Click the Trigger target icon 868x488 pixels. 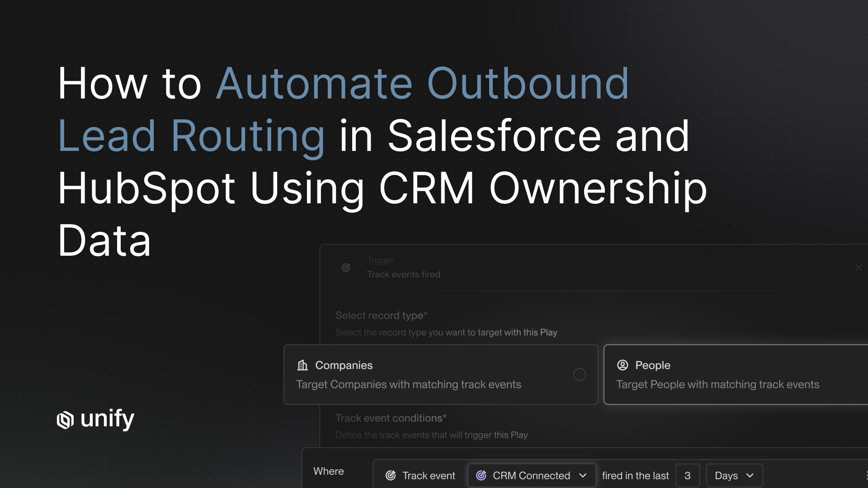[x=346, y=267]
